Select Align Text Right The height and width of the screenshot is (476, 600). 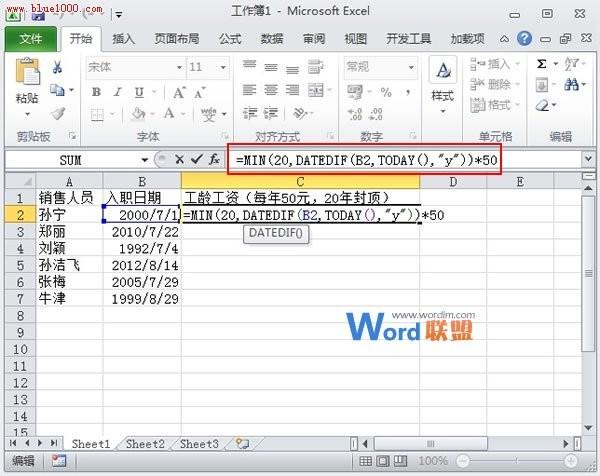pos(292,90)
